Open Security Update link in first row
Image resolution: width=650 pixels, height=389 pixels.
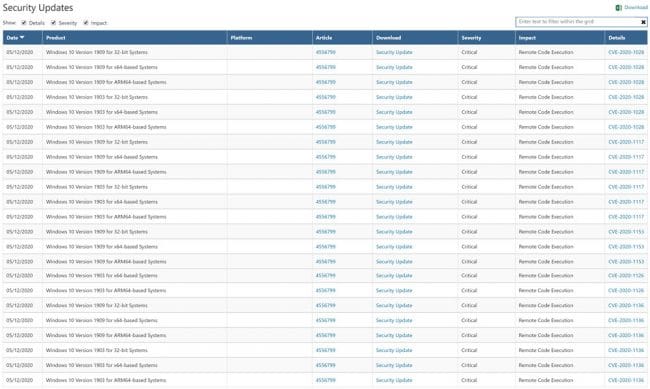click(x=394, y=52)
